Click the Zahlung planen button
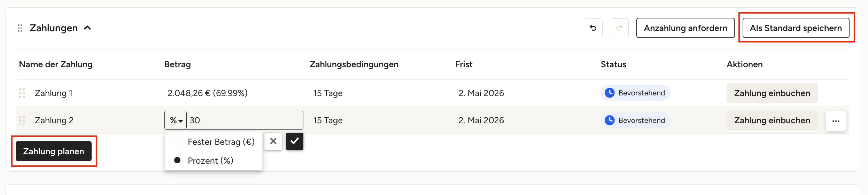 click(54, 151)
